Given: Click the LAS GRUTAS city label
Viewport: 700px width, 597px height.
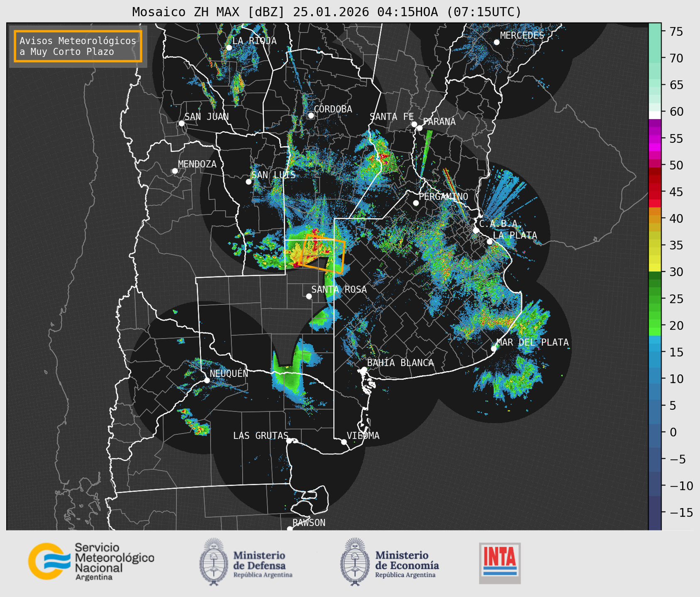Looking at the screenshot, I should tap(261, 436).
